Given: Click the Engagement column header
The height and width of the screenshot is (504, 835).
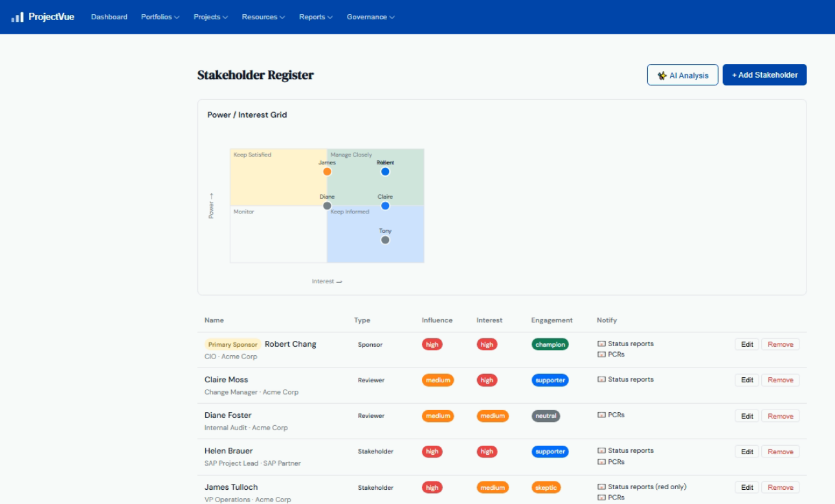Looking at the screenshot, I should 552,320.
